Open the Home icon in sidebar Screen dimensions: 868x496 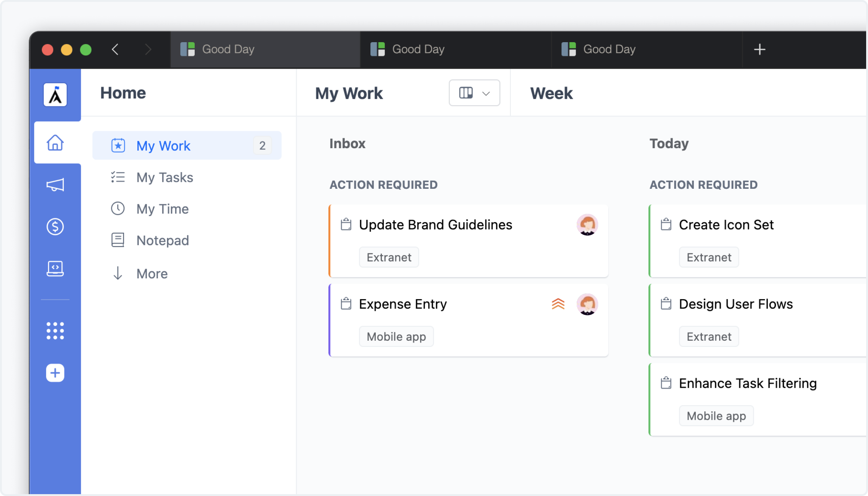pyautogui.click(x=55, y=143)
